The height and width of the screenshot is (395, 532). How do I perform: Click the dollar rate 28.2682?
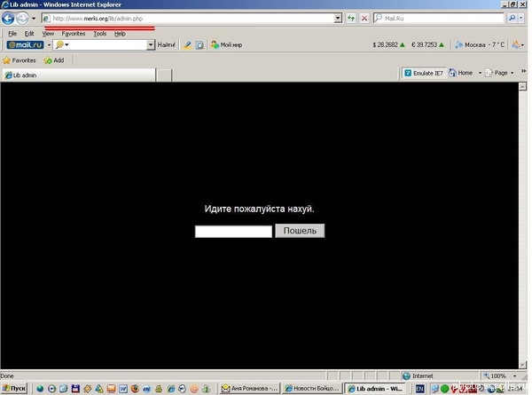tap(388, 45)
